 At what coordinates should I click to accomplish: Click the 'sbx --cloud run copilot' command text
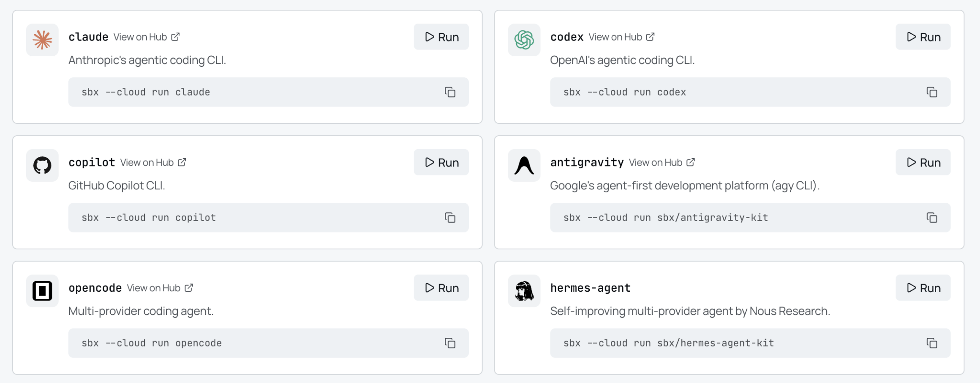coord(149,218)
